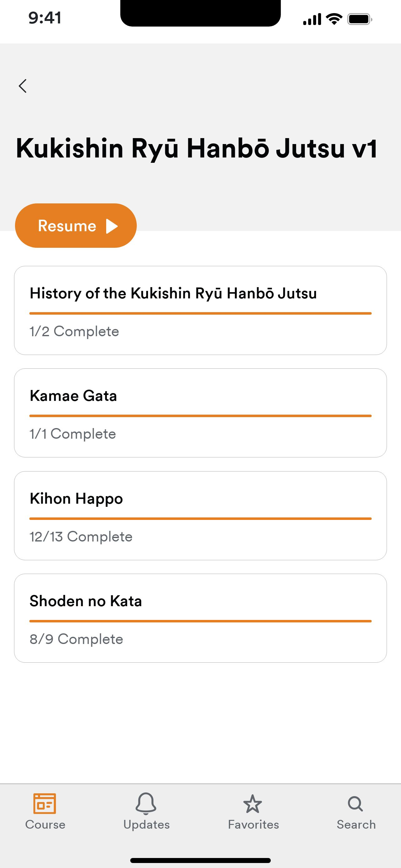Tap the Search magnifier icon
Image resolution: width=401 pixels, height=868 pixels.
(x=355, y=804)
